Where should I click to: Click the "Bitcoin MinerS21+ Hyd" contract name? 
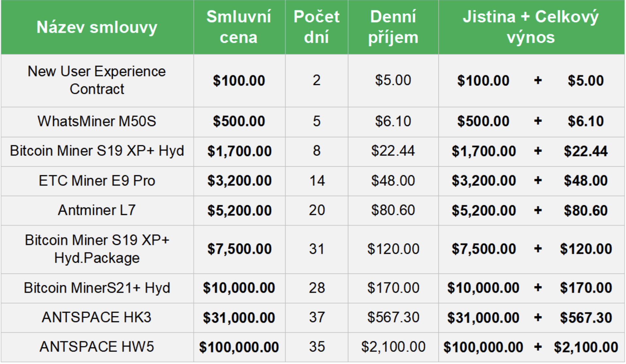coord(97,288)
